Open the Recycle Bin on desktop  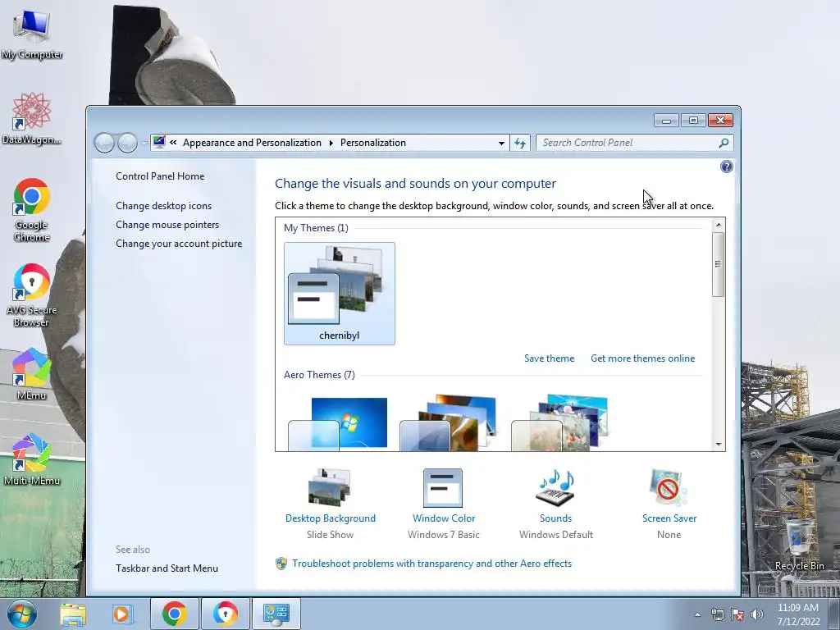[799, 545]
